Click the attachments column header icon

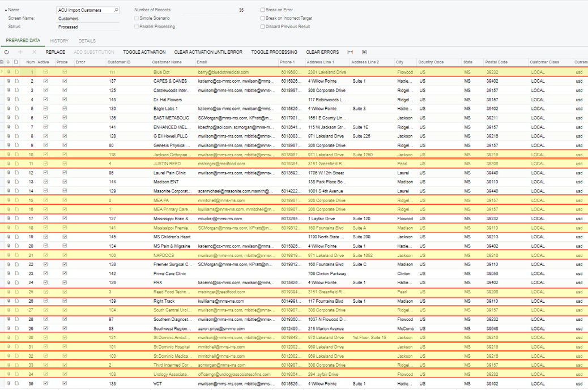(8, 62)
